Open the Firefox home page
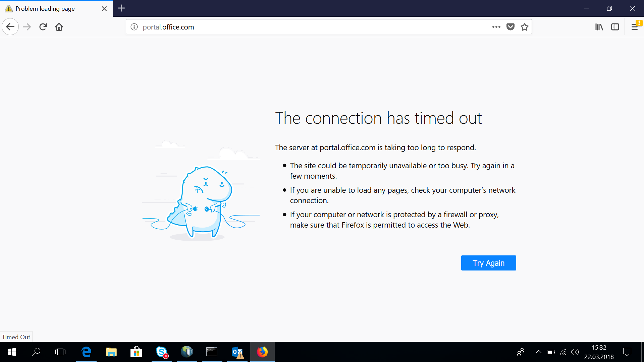Viewport: 644px width, 362px height. click(x=59, y=27)
